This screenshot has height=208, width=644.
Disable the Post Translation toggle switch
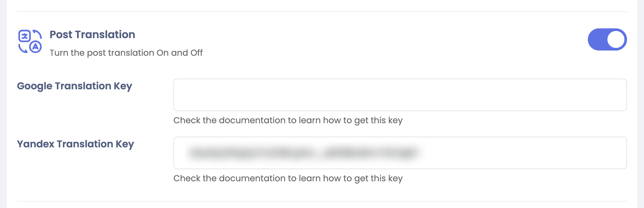[x=607, y=39]
